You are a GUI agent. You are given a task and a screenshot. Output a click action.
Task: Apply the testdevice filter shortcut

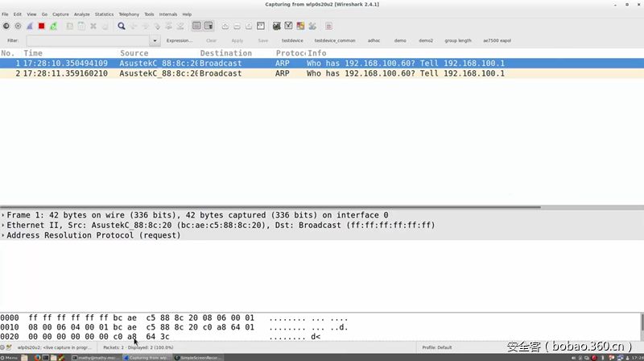[292, 41]
